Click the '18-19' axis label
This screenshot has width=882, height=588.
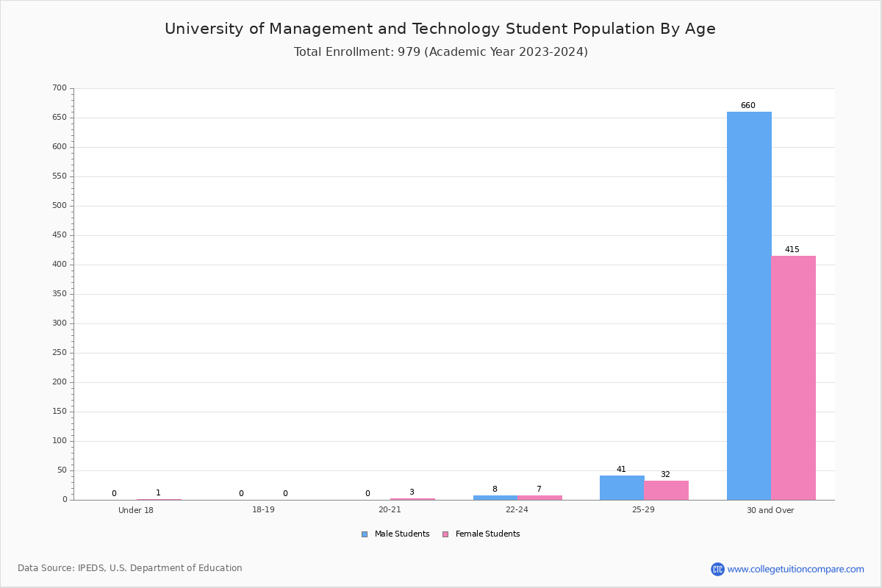tap(263, 510)
